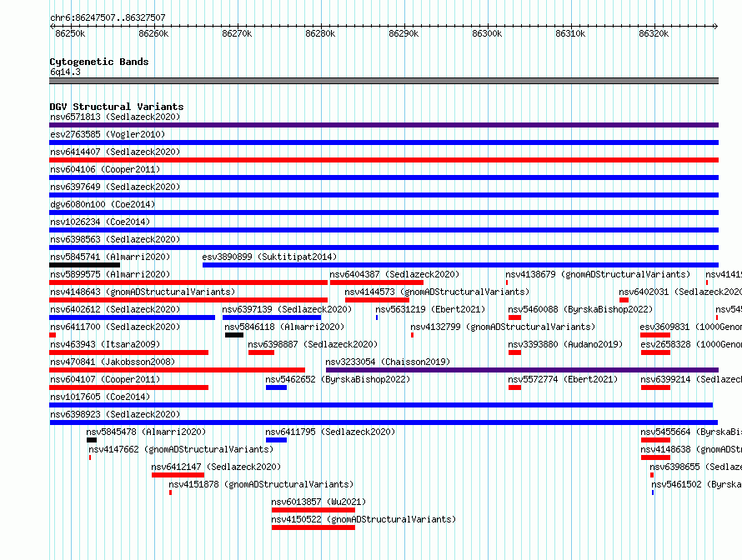Open nsv6398655 variant label
742x560 pixels.
[695, 467]
